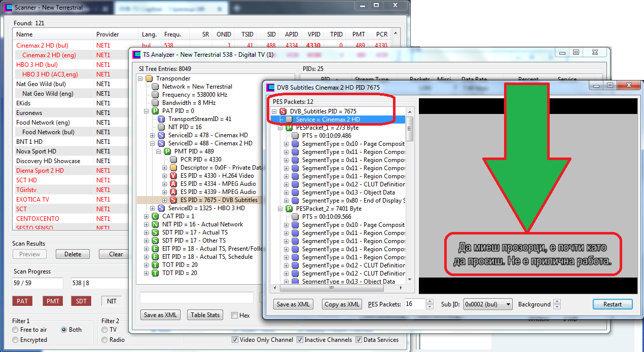Select the Radio radio button in Filter 2

pyautogui.click(x=104, y=340)
